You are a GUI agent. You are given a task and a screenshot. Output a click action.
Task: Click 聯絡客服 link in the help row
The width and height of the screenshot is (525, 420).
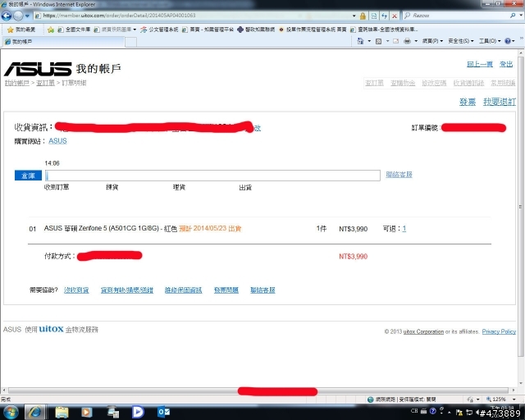[262, 290]
